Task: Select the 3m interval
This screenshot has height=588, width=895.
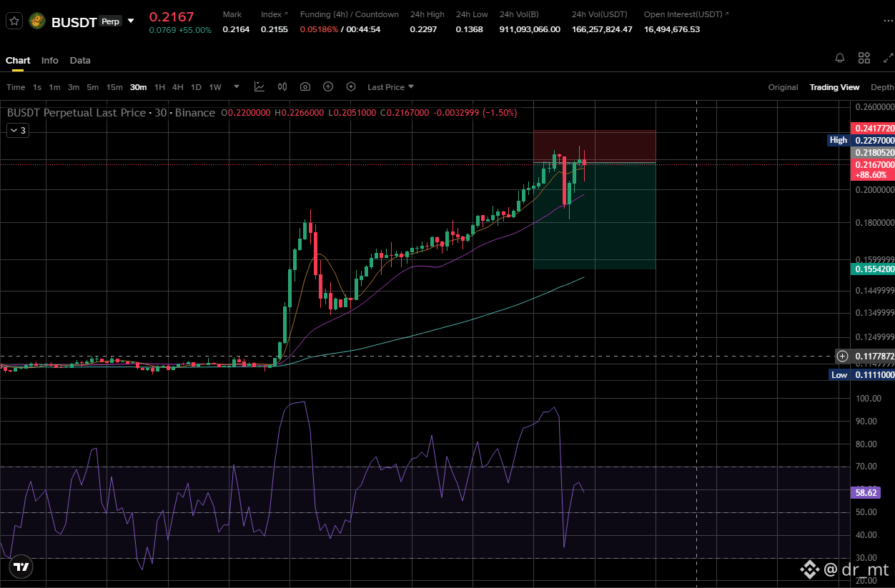Action: pos(74,87)
